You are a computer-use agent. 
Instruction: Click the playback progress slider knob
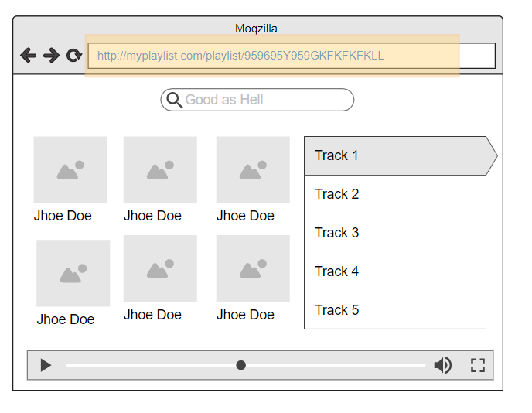[x=241, y=366]
